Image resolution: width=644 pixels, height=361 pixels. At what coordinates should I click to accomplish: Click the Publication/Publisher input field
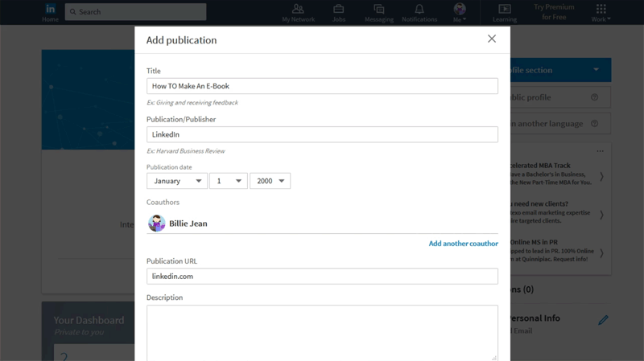click(x=322, y=134)
